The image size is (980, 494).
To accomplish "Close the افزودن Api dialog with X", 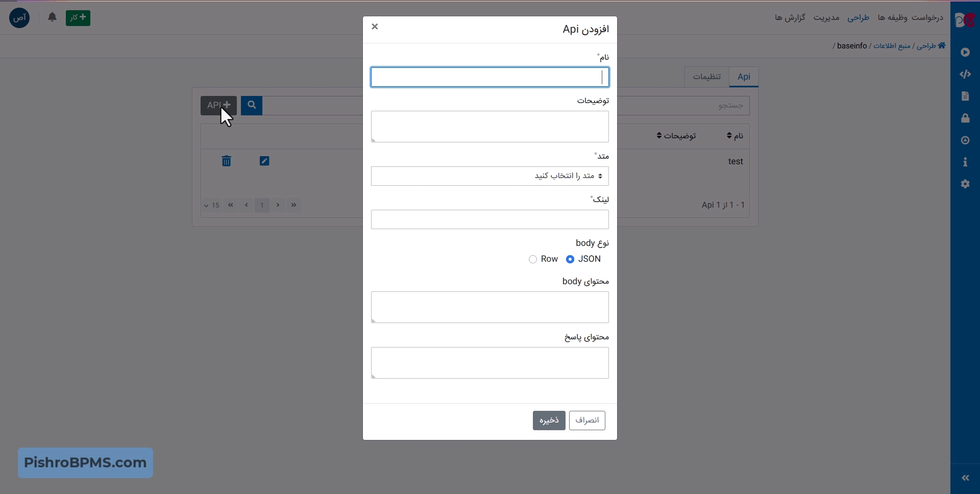I will tap(375, 27).
